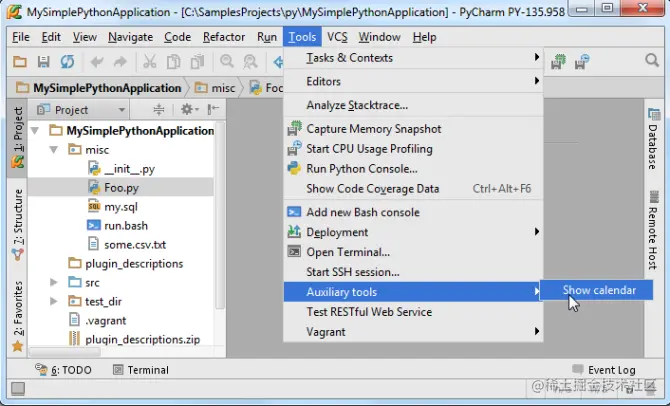The width and height of the screenshot is (670, 406).
Task: Open the 6: TODO tool window
Action: coord(63,370)
